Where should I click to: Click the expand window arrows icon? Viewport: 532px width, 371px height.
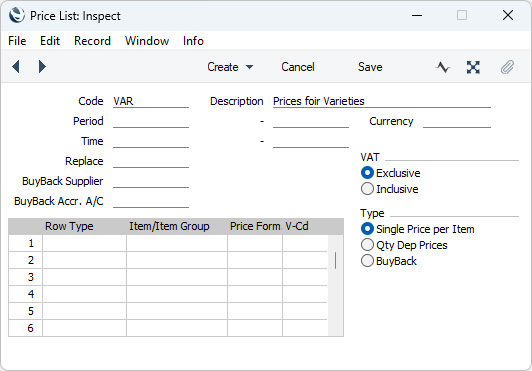pos(473,67)
